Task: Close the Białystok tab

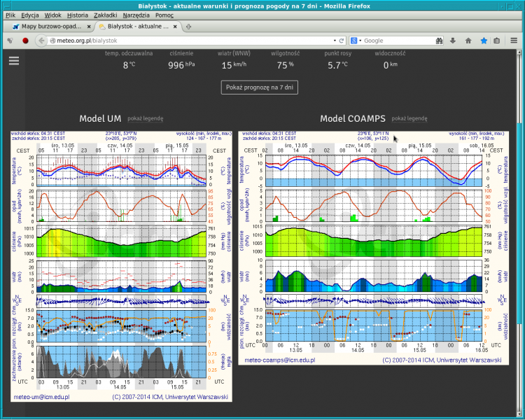Action: pyautogui.click(x=178, y=27)
